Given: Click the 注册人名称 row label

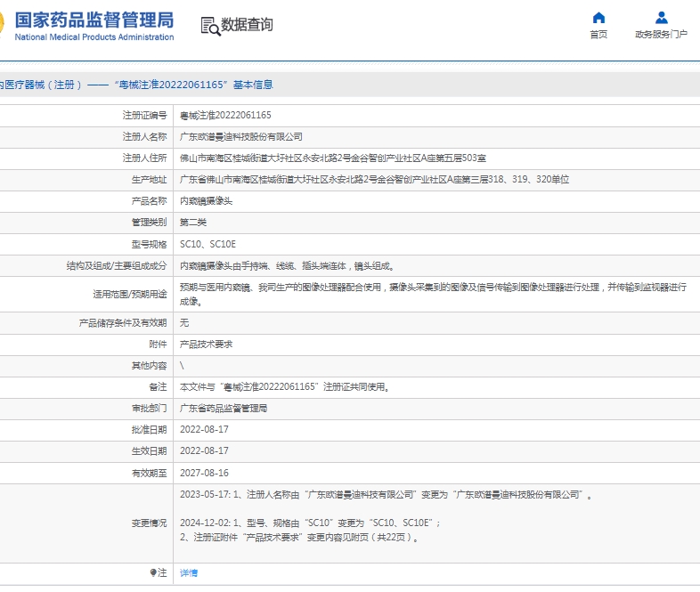Looking at the screenshot, I should (144, 136).
